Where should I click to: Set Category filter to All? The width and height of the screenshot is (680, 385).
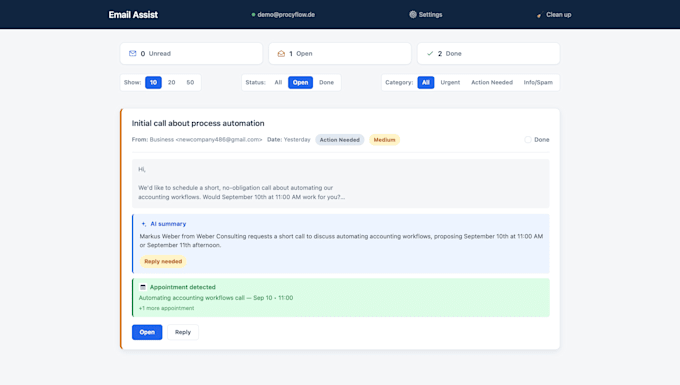coord(426,82)
